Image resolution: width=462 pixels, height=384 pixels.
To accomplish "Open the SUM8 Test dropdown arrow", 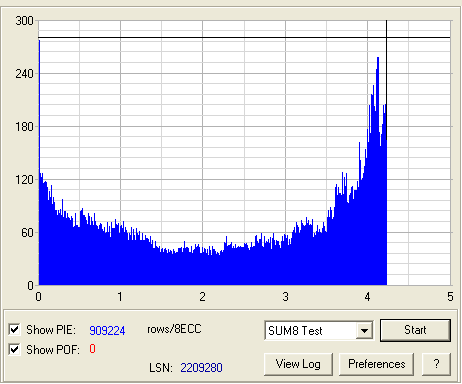I will (x=364, y=331).
